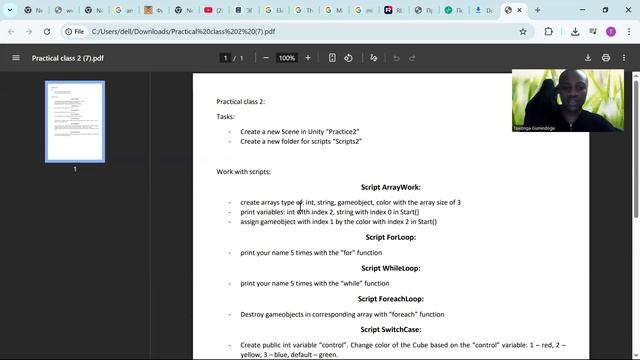The width and height of the screenshot is (640, 360).
Task: Click the "Script SwitchCase:" heading
Action: (x=391, y=329)
